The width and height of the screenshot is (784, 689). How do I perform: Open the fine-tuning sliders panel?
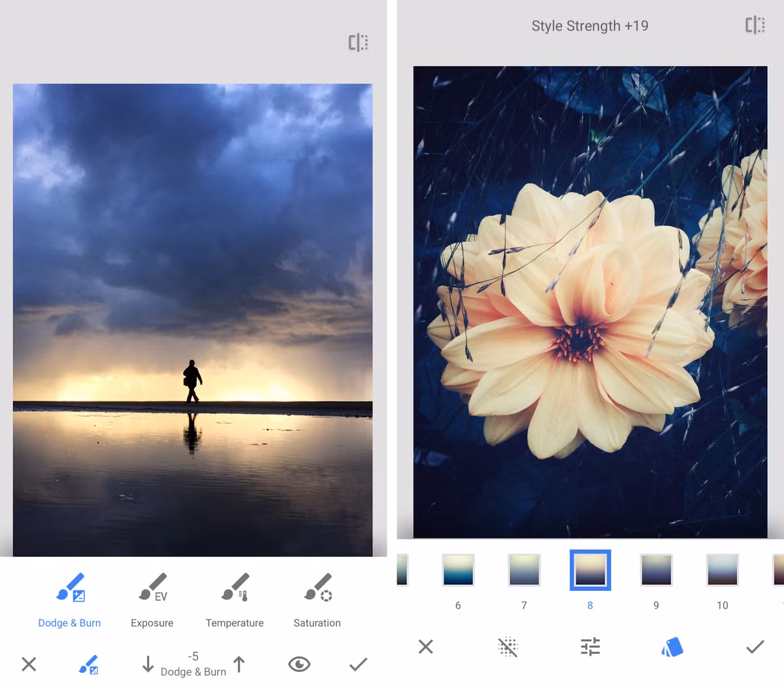[590, 647]
